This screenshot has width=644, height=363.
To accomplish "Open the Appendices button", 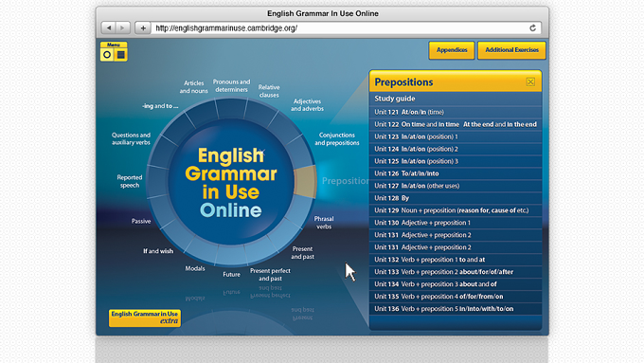I will 452,50.
